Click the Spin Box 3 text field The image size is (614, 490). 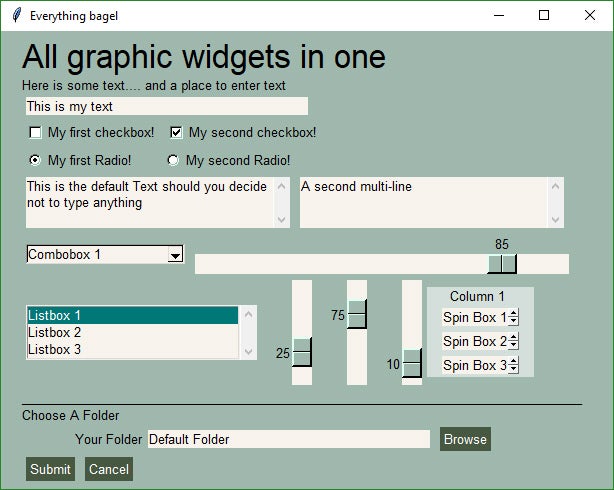tap(475, 365)
